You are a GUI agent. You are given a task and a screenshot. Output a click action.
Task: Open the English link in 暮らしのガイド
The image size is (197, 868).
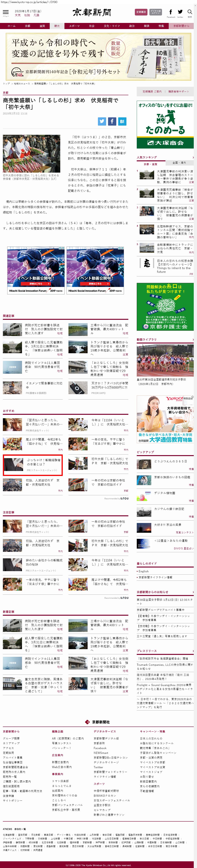click(143, 571)
